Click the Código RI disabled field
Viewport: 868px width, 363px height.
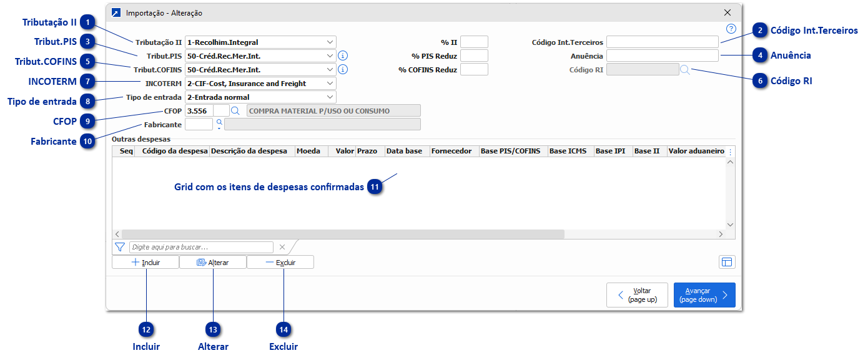(643, 70)
